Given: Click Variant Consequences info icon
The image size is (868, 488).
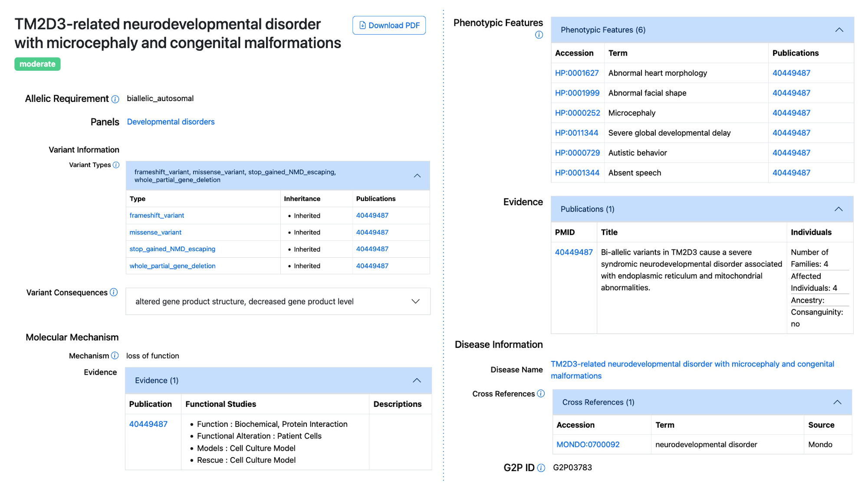Looking at the screenshot, I should pyautogui.click(x=114, y=292).
